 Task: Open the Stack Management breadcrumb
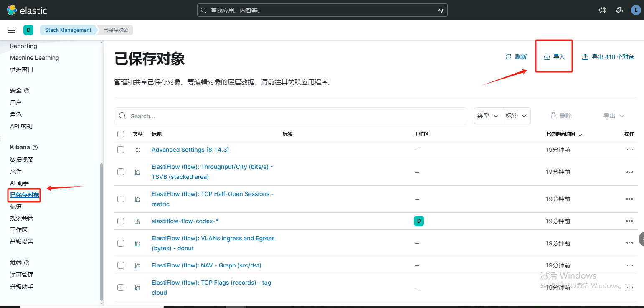point(68,30)
